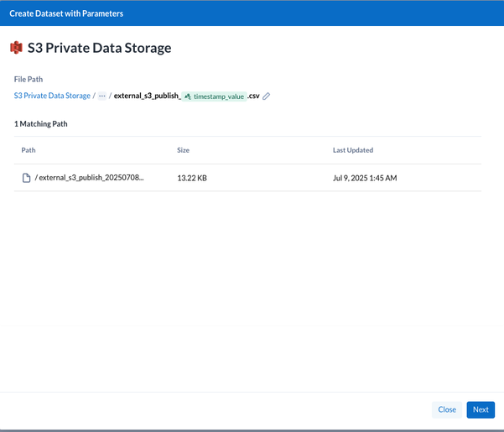The width and height of the screenshot is (504, 432).
Task: Click the Path column header
Action: click(x=29, y=150)
